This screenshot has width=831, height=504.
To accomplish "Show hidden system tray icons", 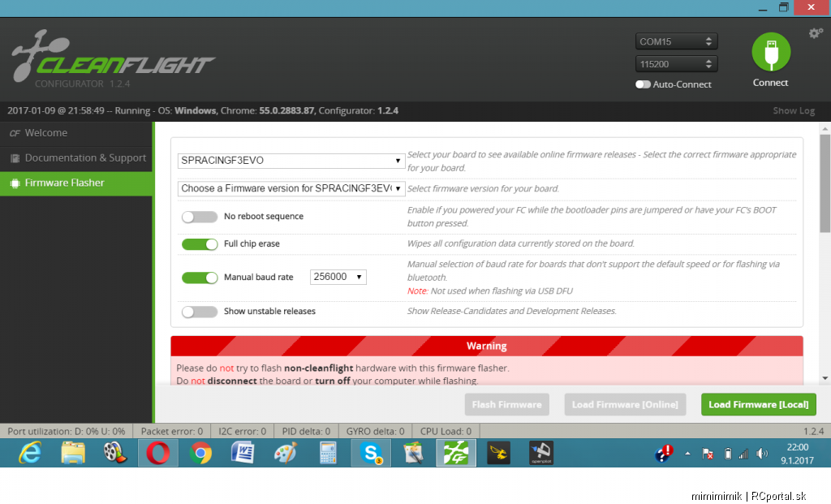I will point(687,454).
